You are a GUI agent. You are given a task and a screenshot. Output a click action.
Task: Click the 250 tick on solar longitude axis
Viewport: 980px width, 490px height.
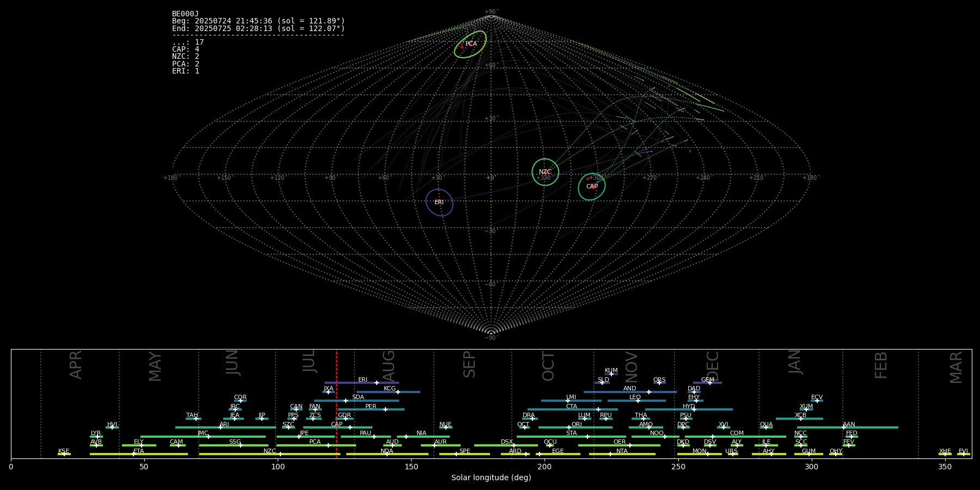tap(678, 467)
